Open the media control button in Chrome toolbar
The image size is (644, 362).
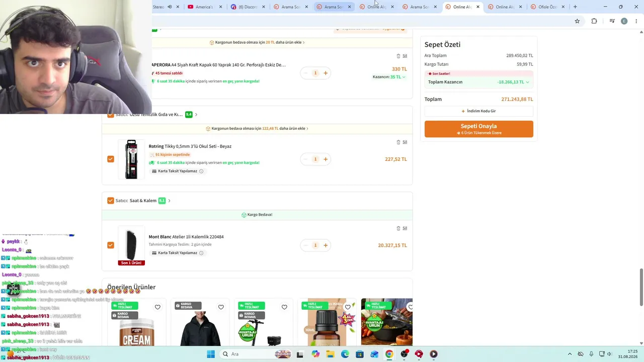click(x=612, y=21)
